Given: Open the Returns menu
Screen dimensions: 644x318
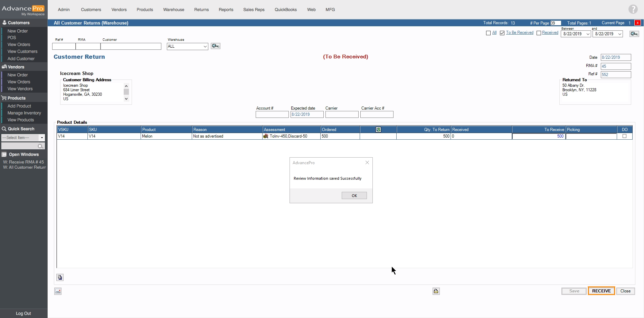Looking at the screenshot, I should point(201,10).
